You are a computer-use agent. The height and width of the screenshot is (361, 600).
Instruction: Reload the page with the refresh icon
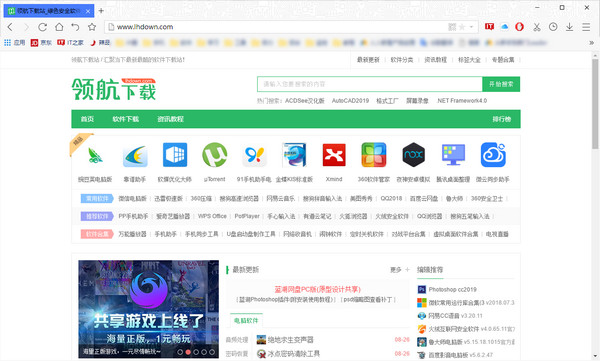point(42,27)
